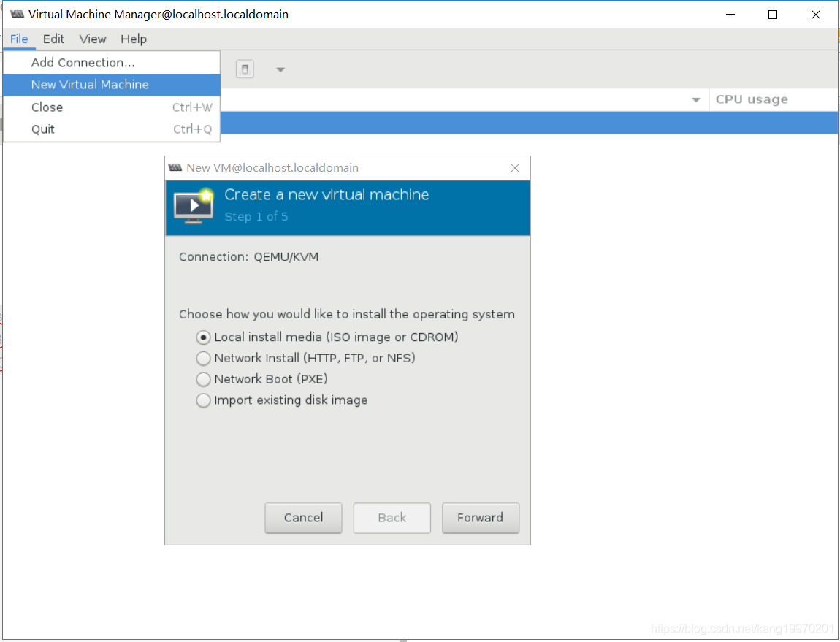
Task: Choose Close in the File menu
Action: (x=112, y=107)
